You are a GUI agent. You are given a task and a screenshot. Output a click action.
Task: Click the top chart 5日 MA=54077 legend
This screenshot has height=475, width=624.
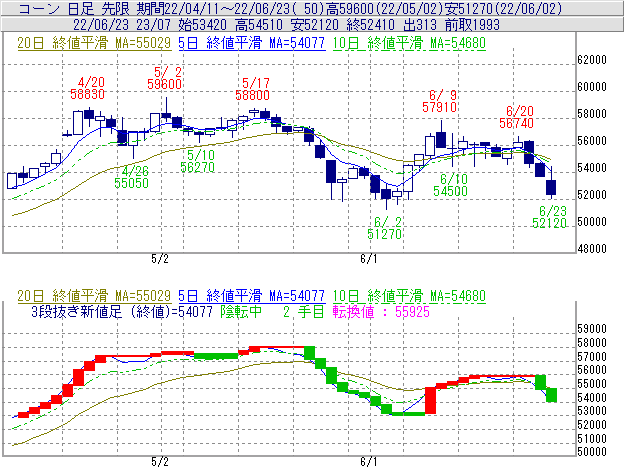click(252, 43)
